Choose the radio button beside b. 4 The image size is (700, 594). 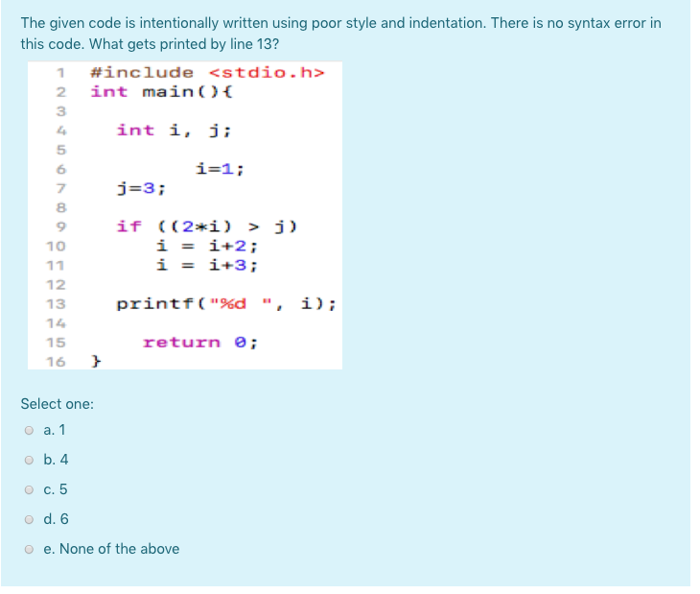click(x=29, y=461)
